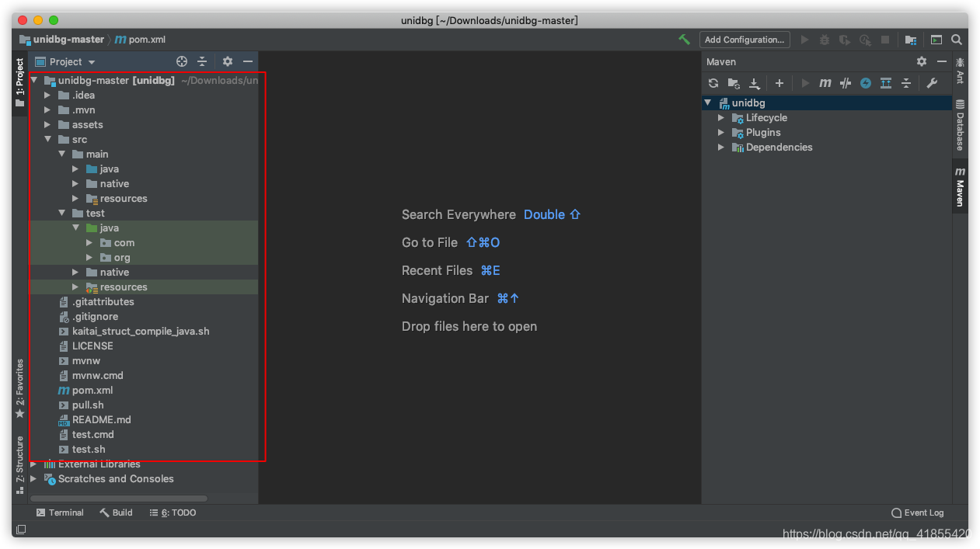This screenshot has height=549, width=980.
Task: Expand the org package under test
Action: (x=90, y=257)
